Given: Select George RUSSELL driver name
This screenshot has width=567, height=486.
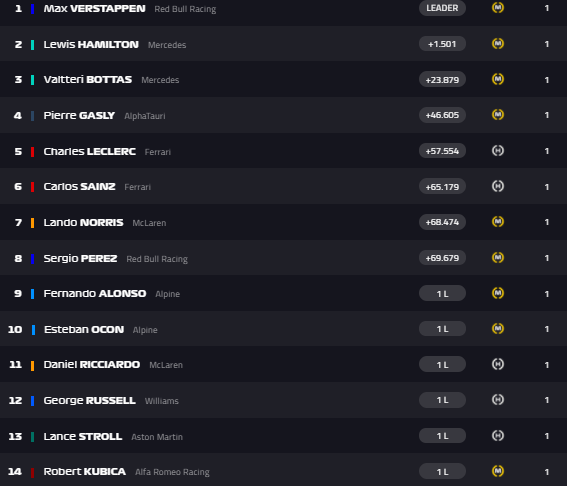Looking at the screenshot, I should click(x=90, y=401).
